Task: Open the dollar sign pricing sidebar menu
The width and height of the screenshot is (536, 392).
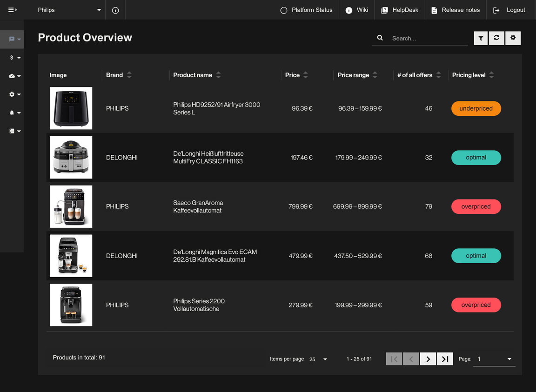Action: coord(14,58)
